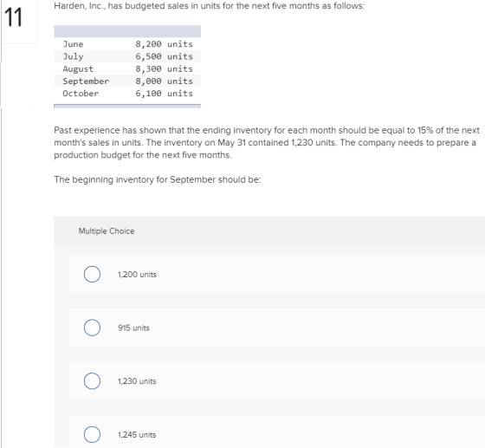Select the 1,200 units radio button
The width and height of the screenshot is (485, 448).
tap(92, 274)
